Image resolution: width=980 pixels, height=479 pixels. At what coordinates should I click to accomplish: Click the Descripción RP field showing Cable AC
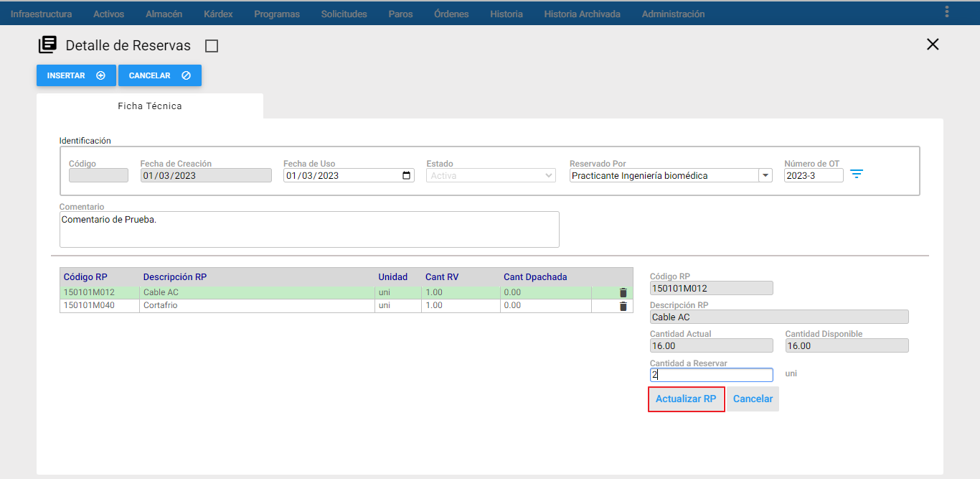[779, 317]
